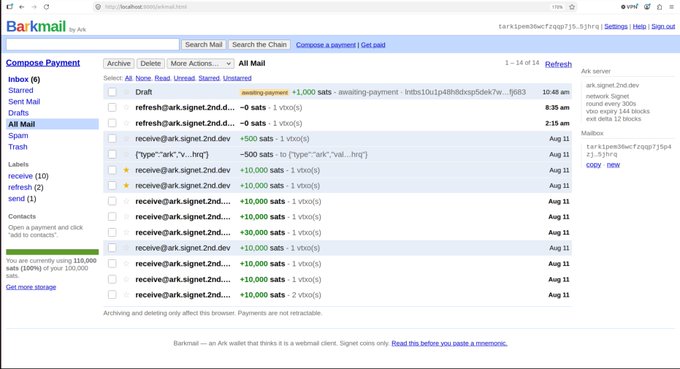Screen dimensions: 680x369
Task: Star the refresh message from 2:15 am
Action: click(x=126, y=123)
